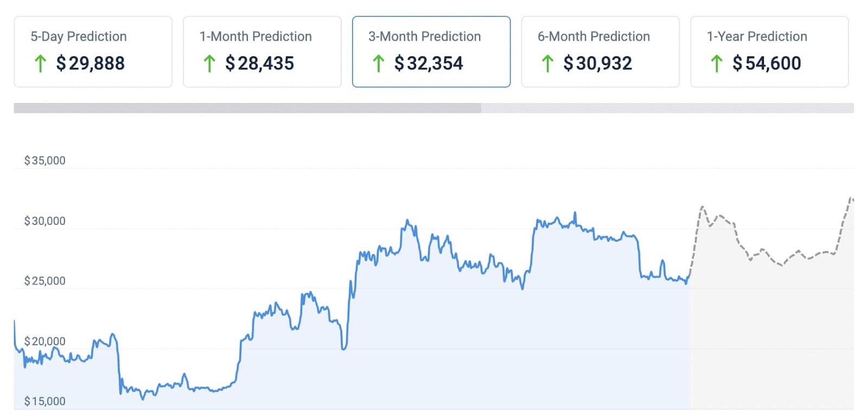Viewport: 868px width, 419px height.
Task: Click the $35,000 y-axis label
Action: pyautogui.click(x=44, y=160)
